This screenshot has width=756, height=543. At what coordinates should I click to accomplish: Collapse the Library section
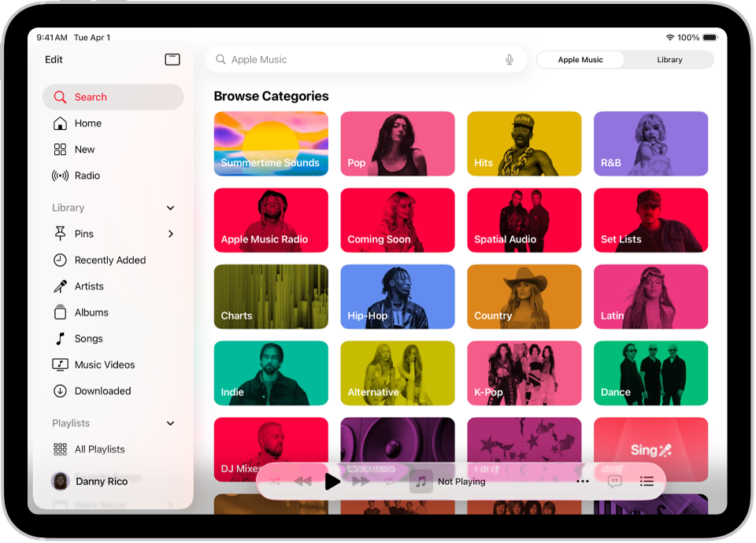[x=170, y=208]
